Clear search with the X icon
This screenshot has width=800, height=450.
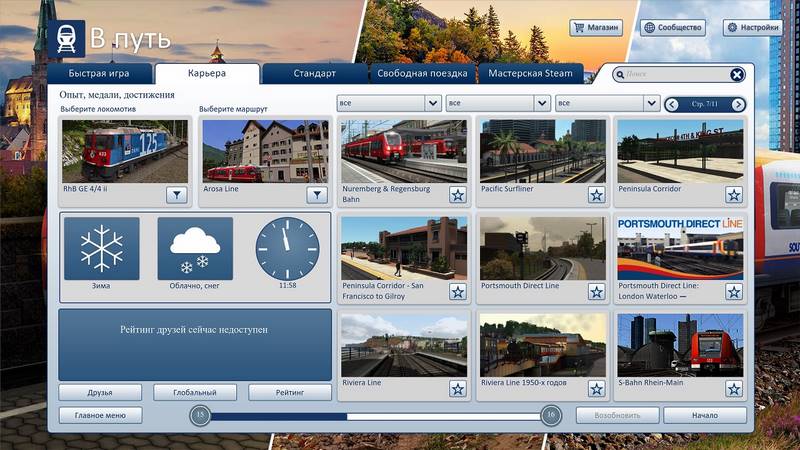[x=736, y=75]
